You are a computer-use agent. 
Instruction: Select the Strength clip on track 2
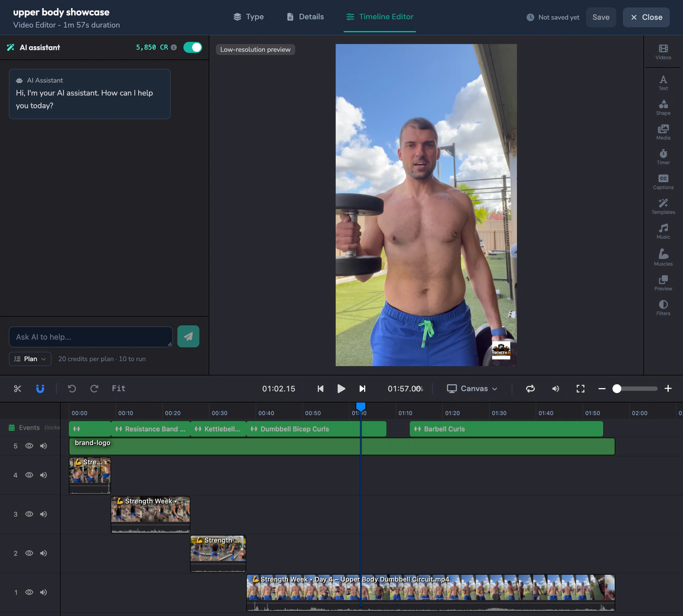pyautogui.click(x=218, y=554)
